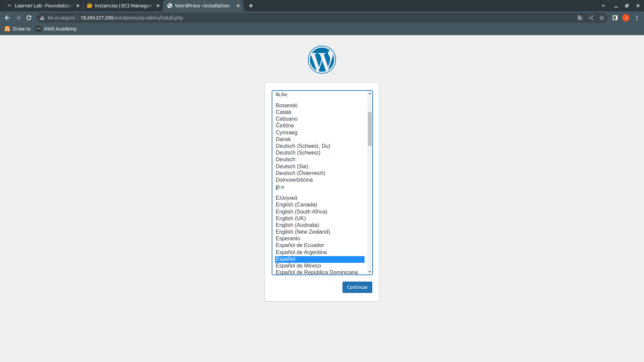Viewport: 644px width, 362px height.
Task: Select Cymraeg language
Action: [x=320, y=132]
